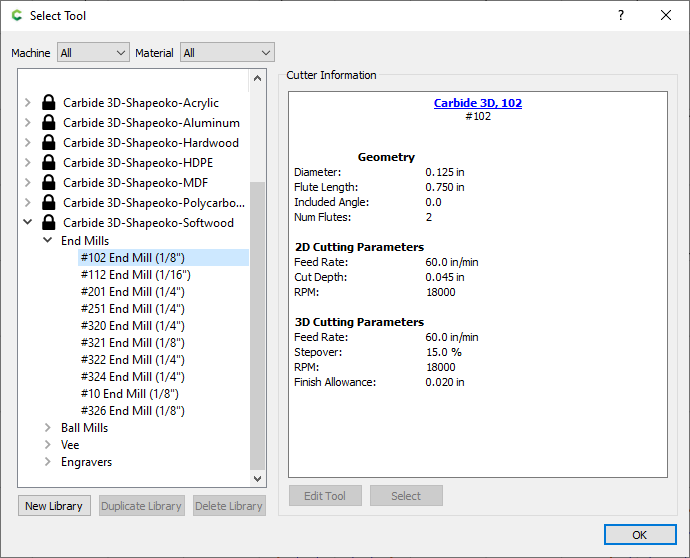Image resolution: width=690 pixels, height=558 pixels.
Task: Expand the Carbide 3D-Shapeoko-Polycarbonate library
Action: 28,203
